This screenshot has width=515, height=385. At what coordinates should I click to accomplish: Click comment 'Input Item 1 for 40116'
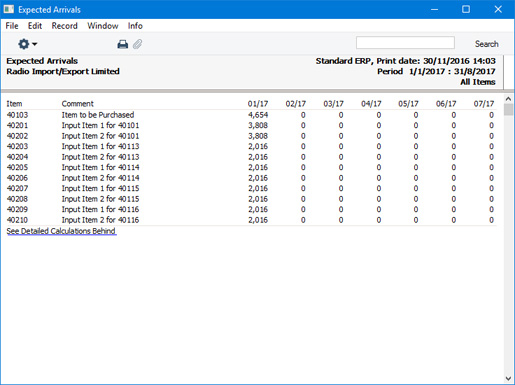[x=100, y=209]
